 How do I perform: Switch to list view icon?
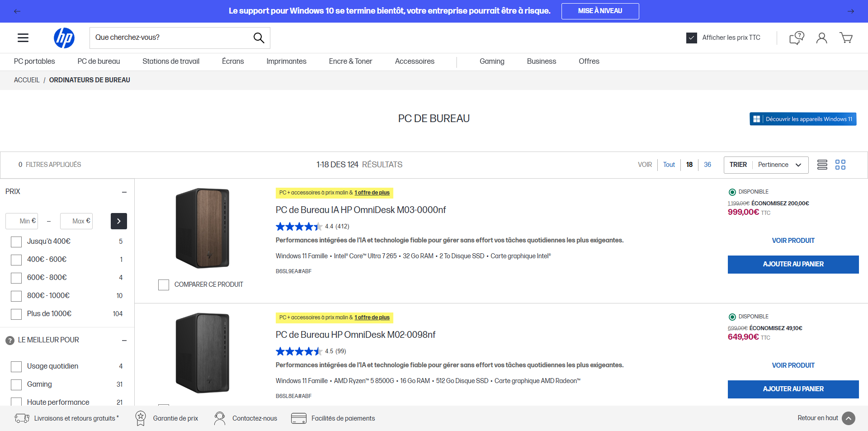(x=822, y=165)
